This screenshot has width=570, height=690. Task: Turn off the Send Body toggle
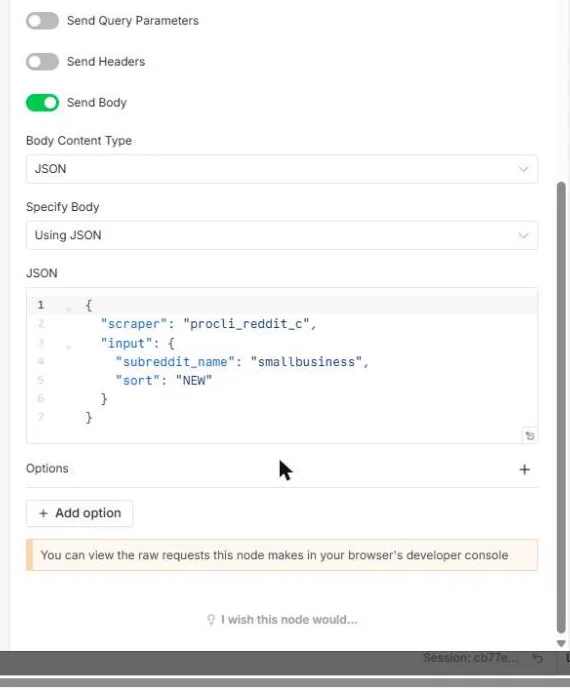click(42, 103)
